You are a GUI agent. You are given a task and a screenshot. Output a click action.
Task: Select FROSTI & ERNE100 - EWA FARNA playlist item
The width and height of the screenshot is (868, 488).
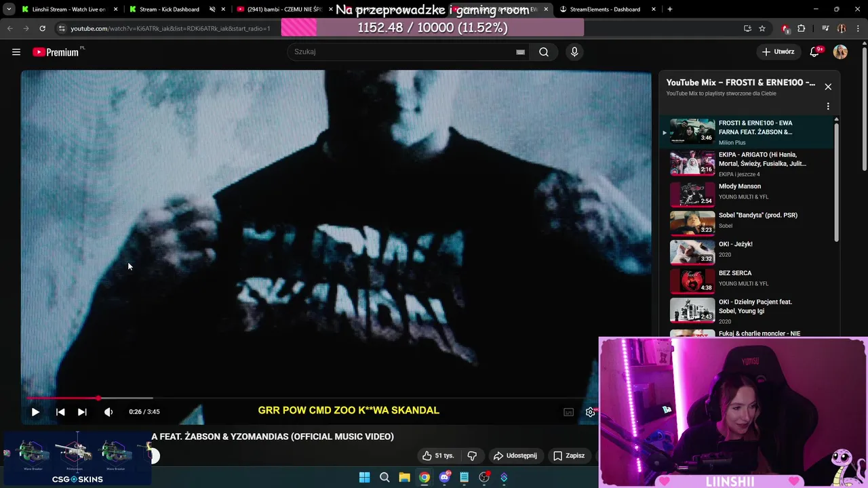746,131
